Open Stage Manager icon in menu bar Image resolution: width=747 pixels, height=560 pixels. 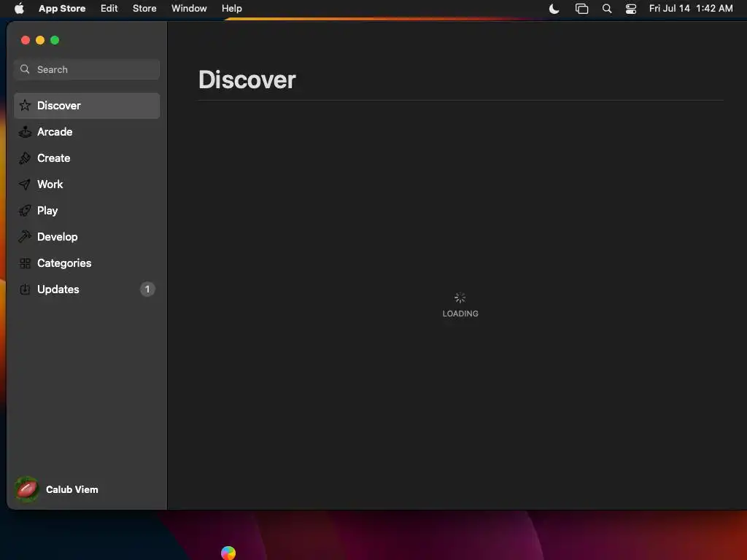click(581, 9)
